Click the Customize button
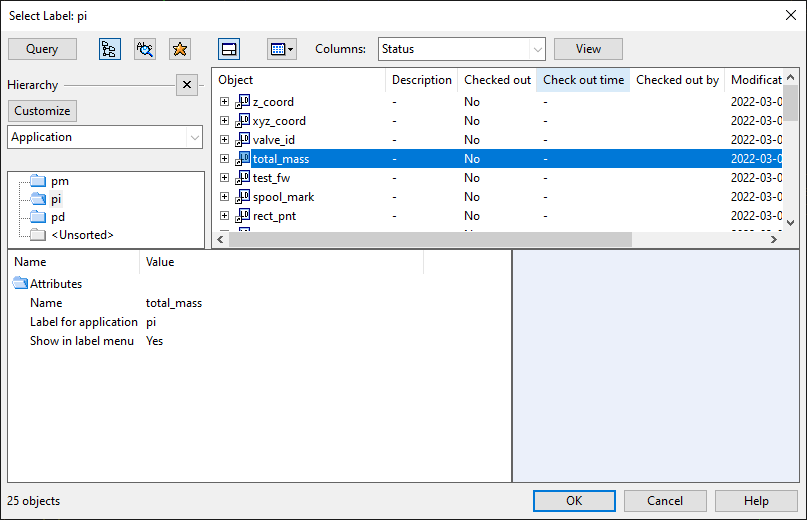807x520 pixels. [42, 111]
